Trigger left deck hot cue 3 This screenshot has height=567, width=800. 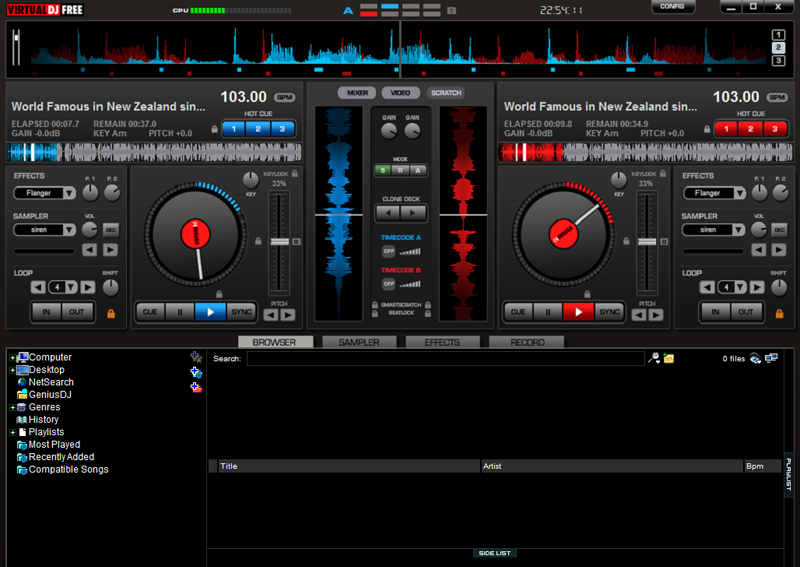[282, 129]
